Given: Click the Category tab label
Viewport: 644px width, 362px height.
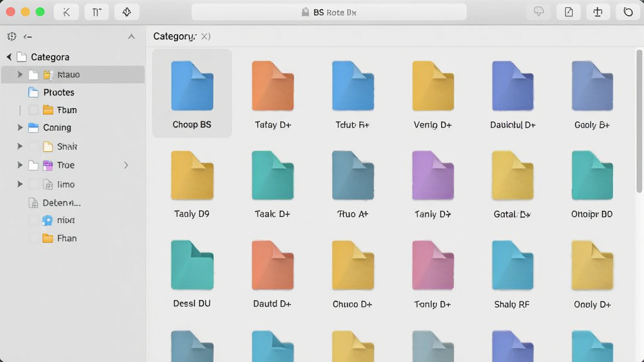Looking at the screenshot, I should (175, 36).
